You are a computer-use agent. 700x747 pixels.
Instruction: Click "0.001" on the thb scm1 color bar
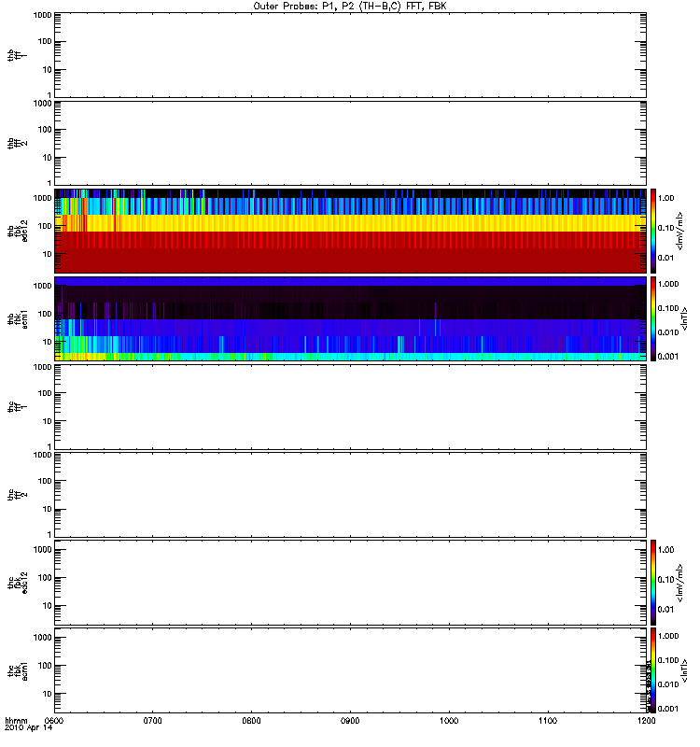click(x=668, y=357)
